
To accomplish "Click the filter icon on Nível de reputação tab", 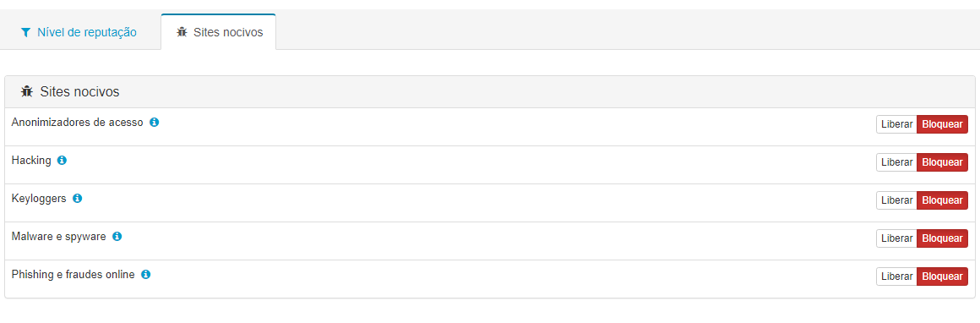I will point(25,32).
